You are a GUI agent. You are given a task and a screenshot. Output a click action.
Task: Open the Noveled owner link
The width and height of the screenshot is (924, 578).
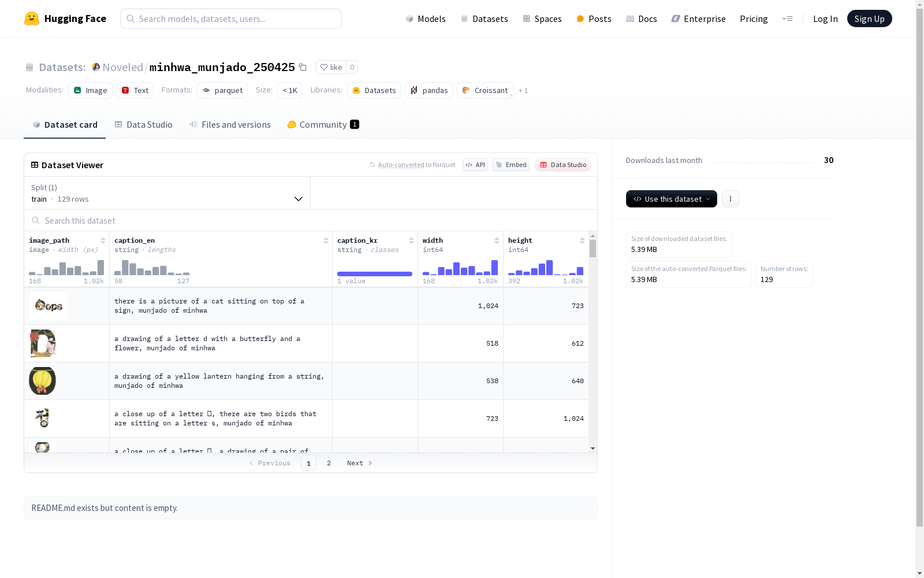tap(123, 67)
